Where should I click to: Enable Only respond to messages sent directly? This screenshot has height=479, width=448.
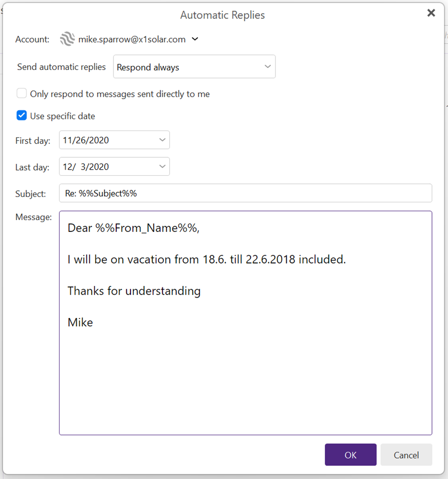[x=22, y=94]
